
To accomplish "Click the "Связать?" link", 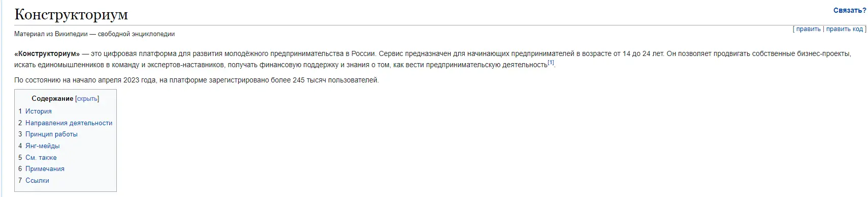I will click(x=850, y=10).
